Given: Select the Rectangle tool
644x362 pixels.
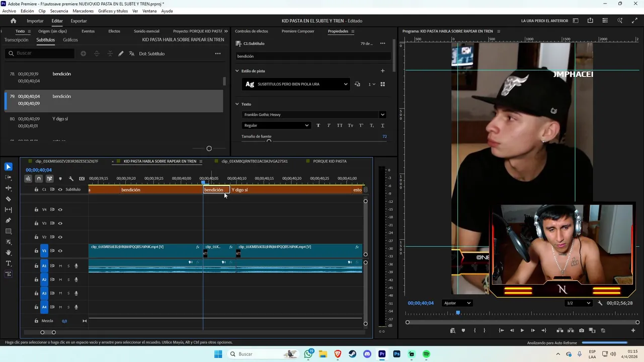Looking at the screenshot, I should [x=8, y=231].
